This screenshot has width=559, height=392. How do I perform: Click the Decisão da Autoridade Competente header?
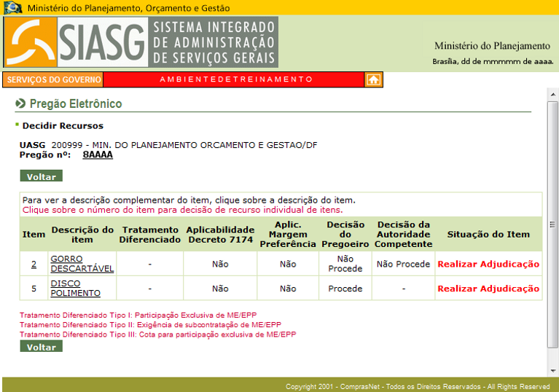click(x=403, y=235)
